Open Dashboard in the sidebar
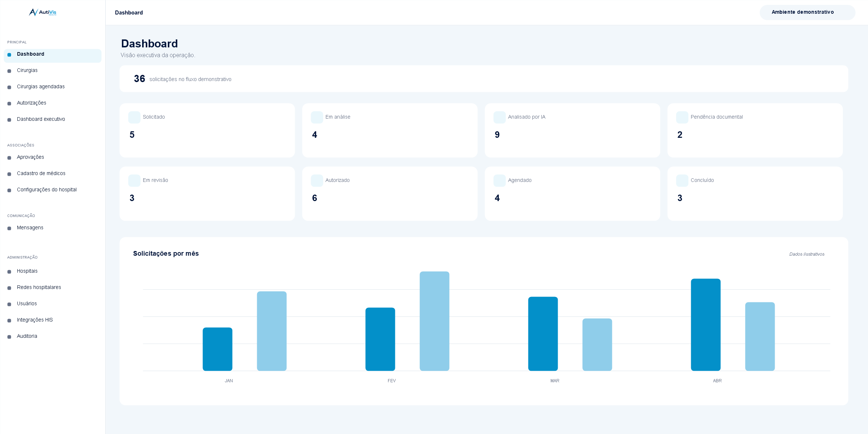868x434 pixels. (x=52, y=56)
